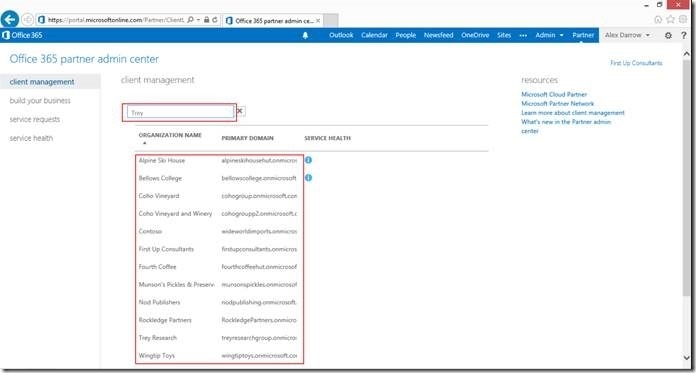Viewport: 696px width, 373px height.
Task: Open a new browser tab
Action: point(331,20)
